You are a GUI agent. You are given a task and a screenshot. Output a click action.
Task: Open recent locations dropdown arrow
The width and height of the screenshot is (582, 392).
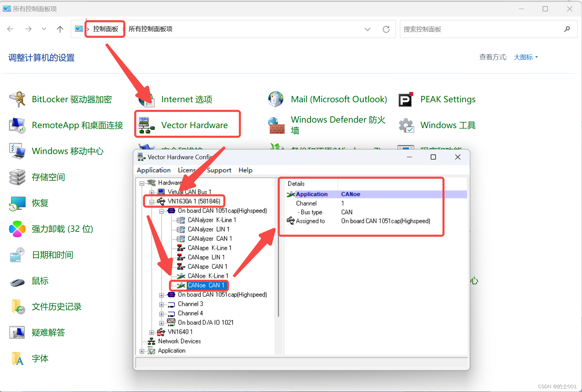coord(44,29)
